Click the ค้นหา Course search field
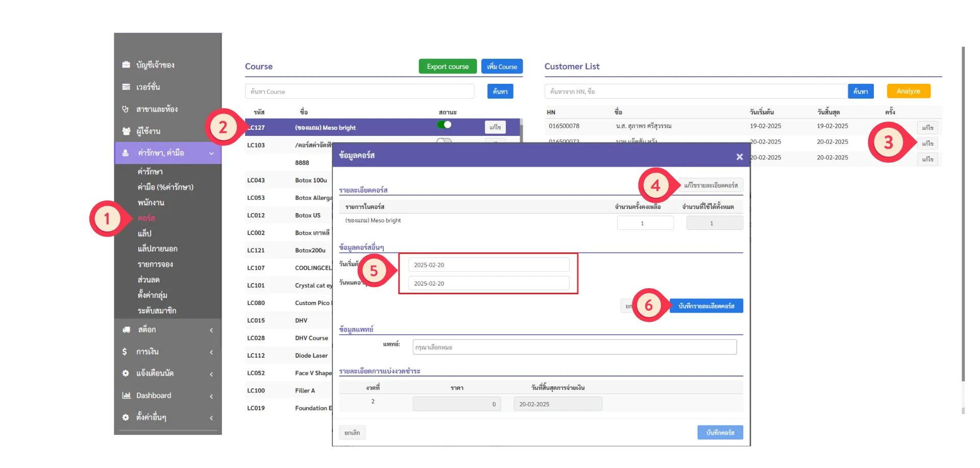Viewport: 980px width, 468px height. 359,92
